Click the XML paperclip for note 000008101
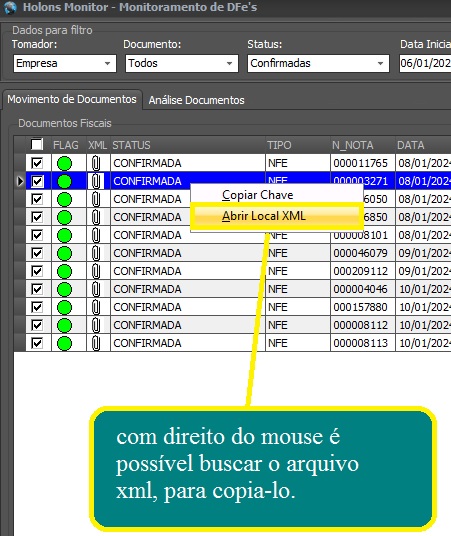Screen dimensions: 451x536 [96, 235]
